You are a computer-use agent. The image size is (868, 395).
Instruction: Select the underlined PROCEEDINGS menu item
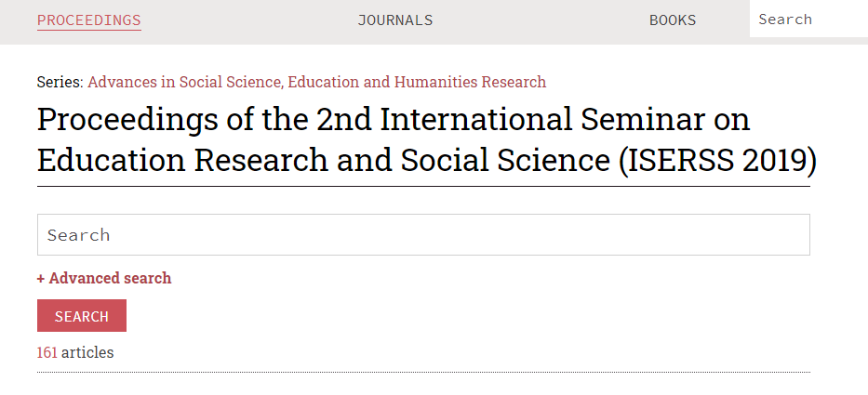(x=88, y=20)
